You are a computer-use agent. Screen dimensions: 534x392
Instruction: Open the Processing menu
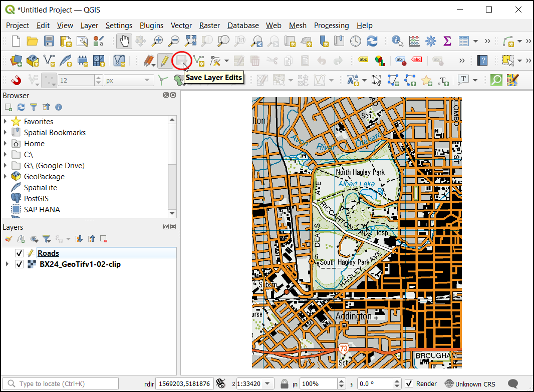[x=331, y=26]
